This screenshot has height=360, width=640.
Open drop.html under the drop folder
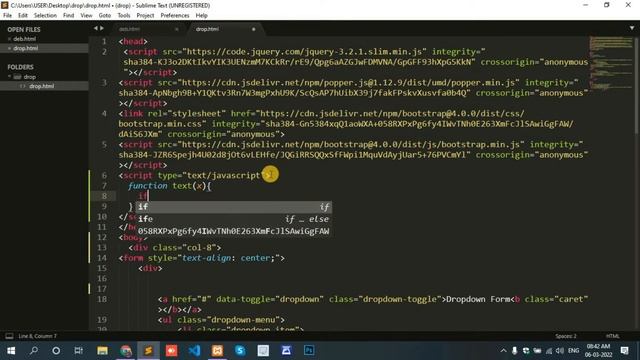[x=41, y=86]
